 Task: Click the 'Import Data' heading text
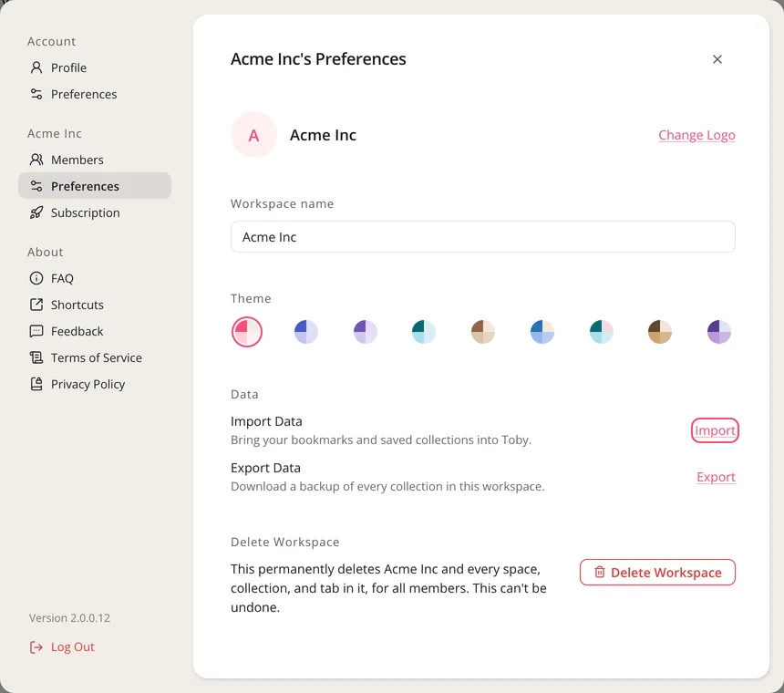[x=266, y=421]
